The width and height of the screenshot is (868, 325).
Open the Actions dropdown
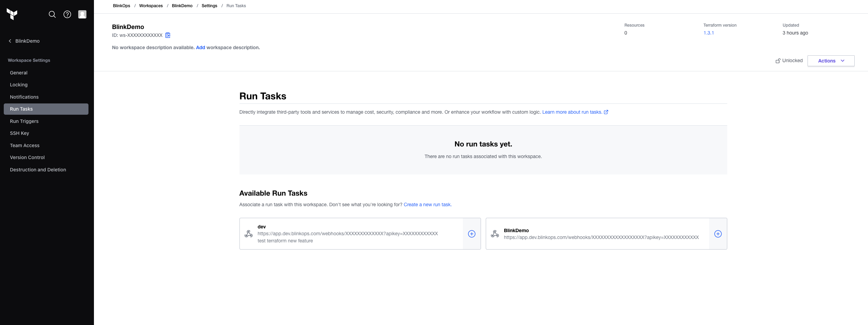tap(831, 60)
